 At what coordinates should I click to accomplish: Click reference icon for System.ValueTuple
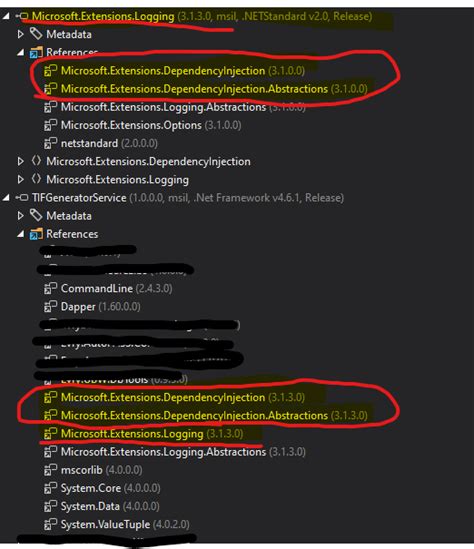50,524
